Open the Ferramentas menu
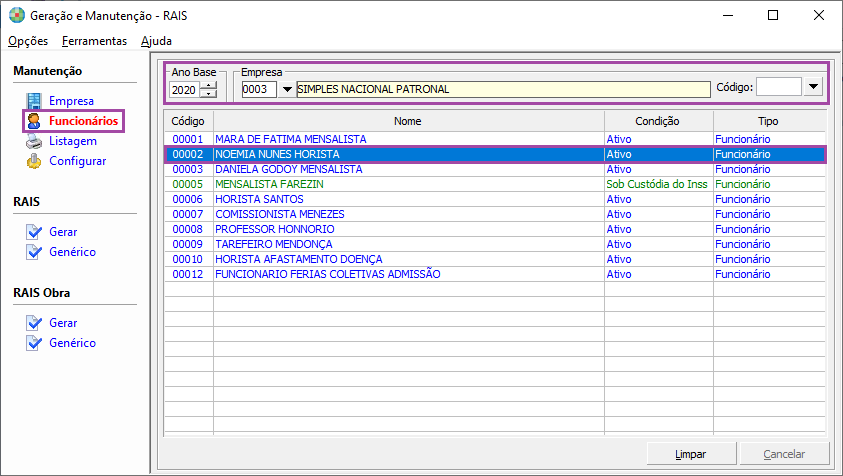The width and height of the screenshot is (843, 476). click(94, 41)
